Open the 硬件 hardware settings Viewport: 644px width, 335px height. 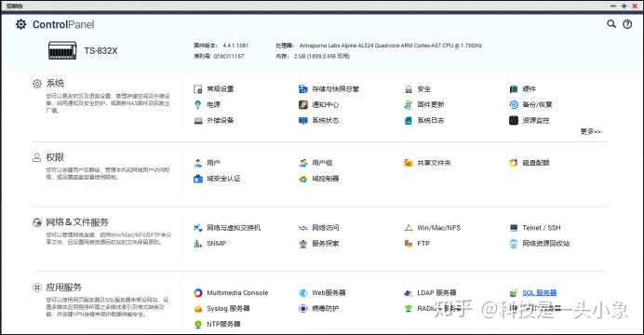coord(522,88)
